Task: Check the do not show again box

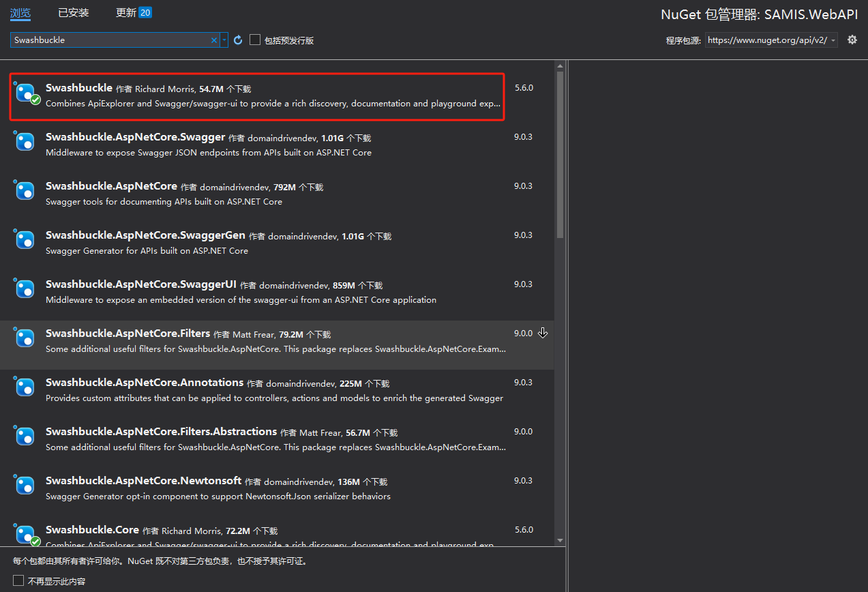Action: click(18, 581)
